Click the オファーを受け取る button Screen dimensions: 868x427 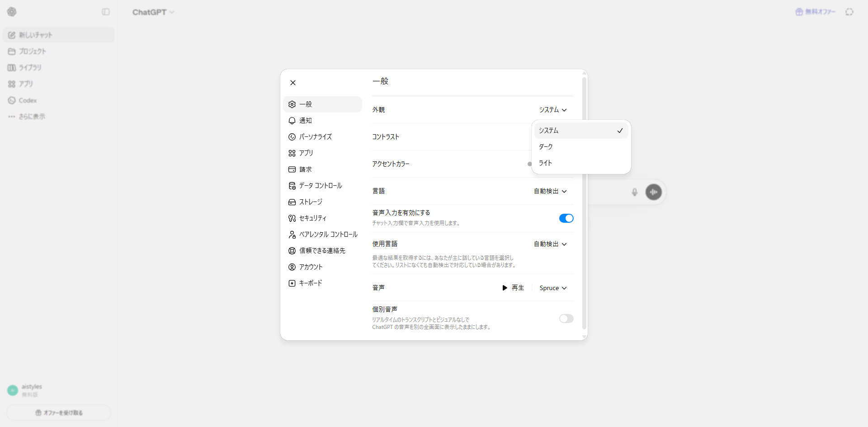[x=59, y=413]
